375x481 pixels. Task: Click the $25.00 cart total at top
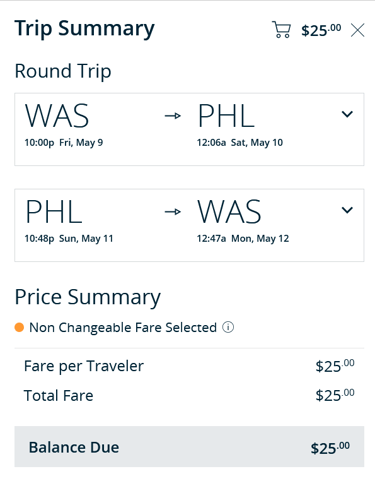click(x=321, y=30)
